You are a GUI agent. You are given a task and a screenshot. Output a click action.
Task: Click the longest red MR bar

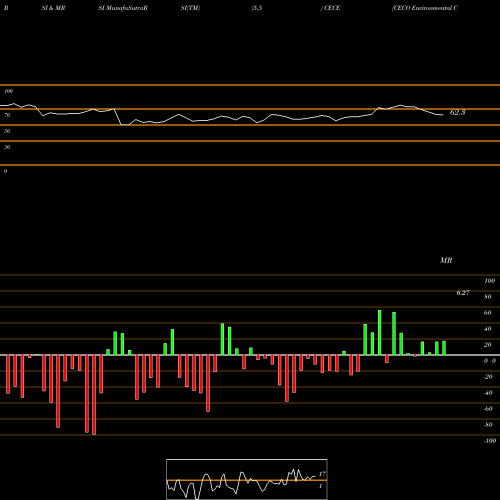94,395
